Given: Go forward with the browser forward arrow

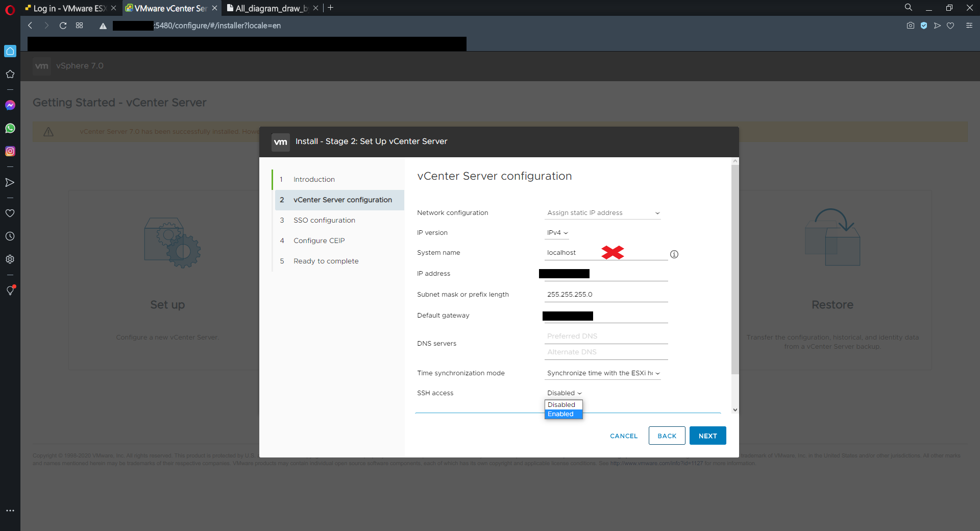Looking at the screenshot, I should 46,26.
